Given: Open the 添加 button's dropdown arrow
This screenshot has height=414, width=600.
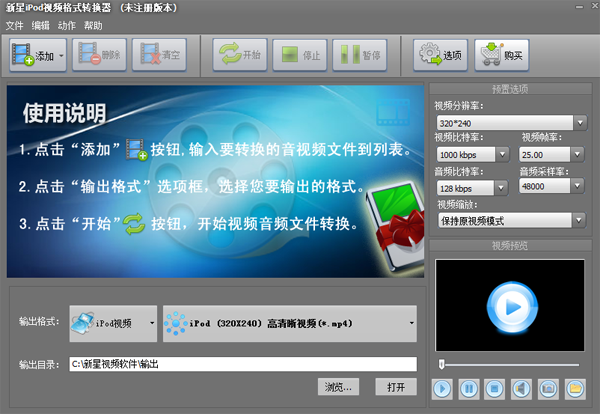Looking at the screenshot, I should (62, 55).
